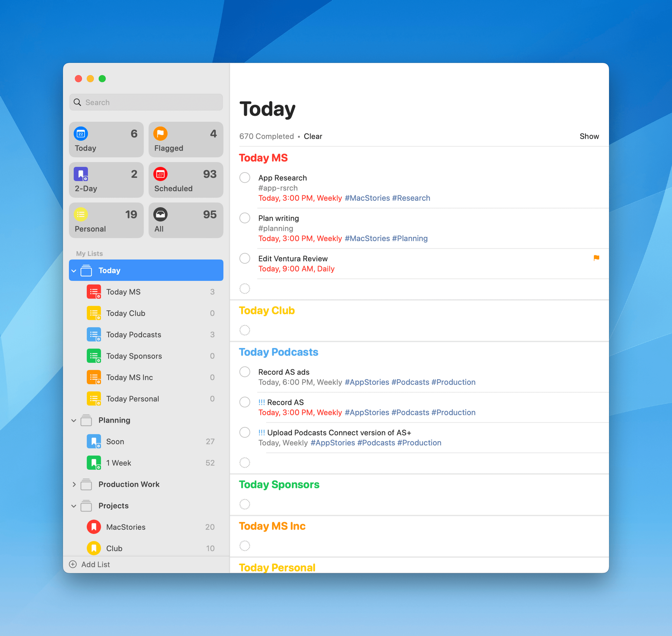This screenshot has width=672, height=636.
Task: Open the Personal smart list card
Action: coord(106,220)
